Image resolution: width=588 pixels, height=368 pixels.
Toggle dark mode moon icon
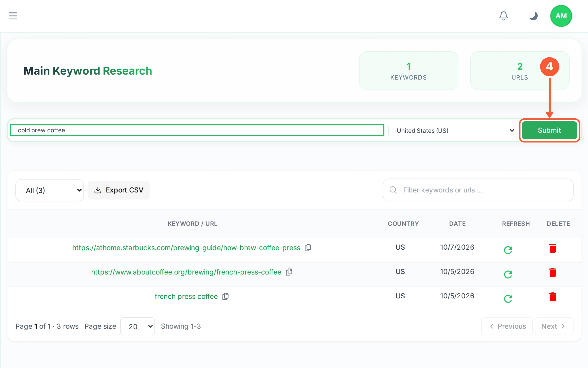click(533, 16)
